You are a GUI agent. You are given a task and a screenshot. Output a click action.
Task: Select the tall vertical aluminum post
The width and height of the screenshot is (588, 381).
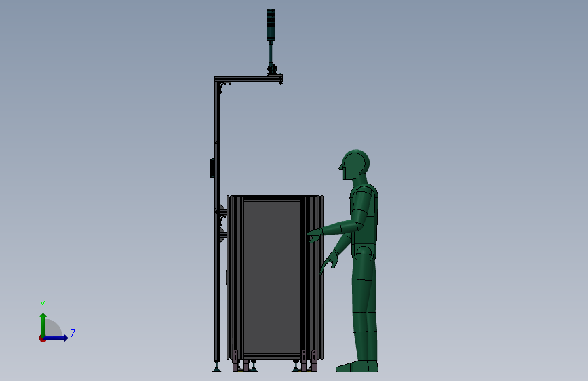click(x=216, y=220)
